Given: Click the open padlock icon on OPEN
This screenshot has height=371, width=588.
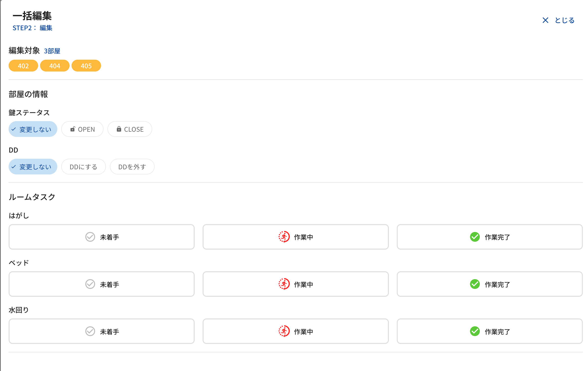Looking at the screenshot, I should [73, 129].
